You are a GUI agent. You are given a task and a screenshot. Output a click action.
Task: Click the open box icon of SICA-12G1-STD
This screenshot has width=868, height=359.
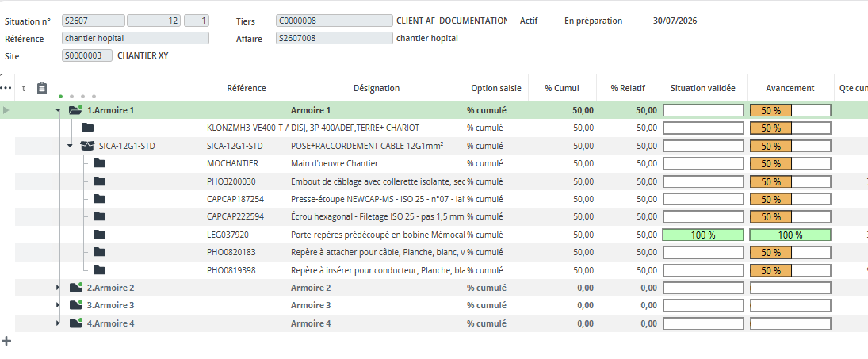pos(87,146)
